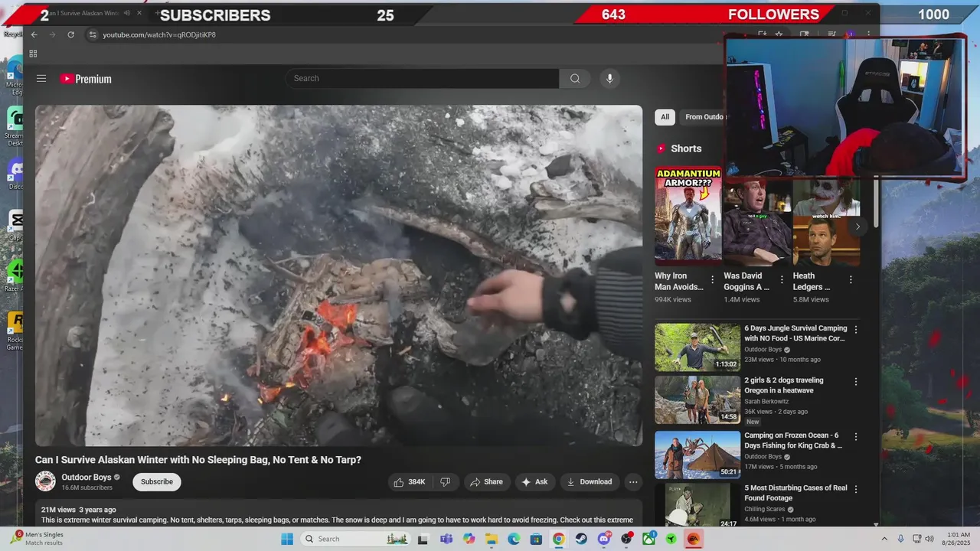Open Task View on the taskbar

(x=423, y=539)
